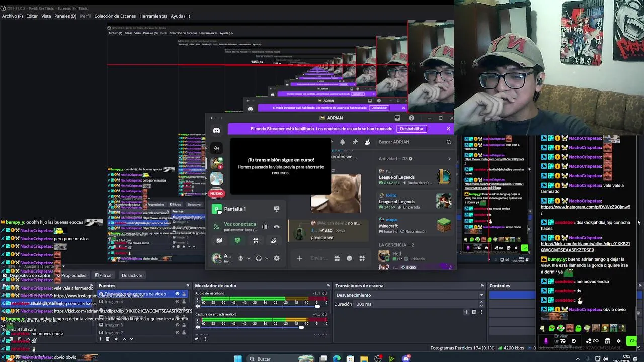Open Vista menu in OBS
Image resolution: width=644 pixels, height=362 pixels.
(46, 16)
